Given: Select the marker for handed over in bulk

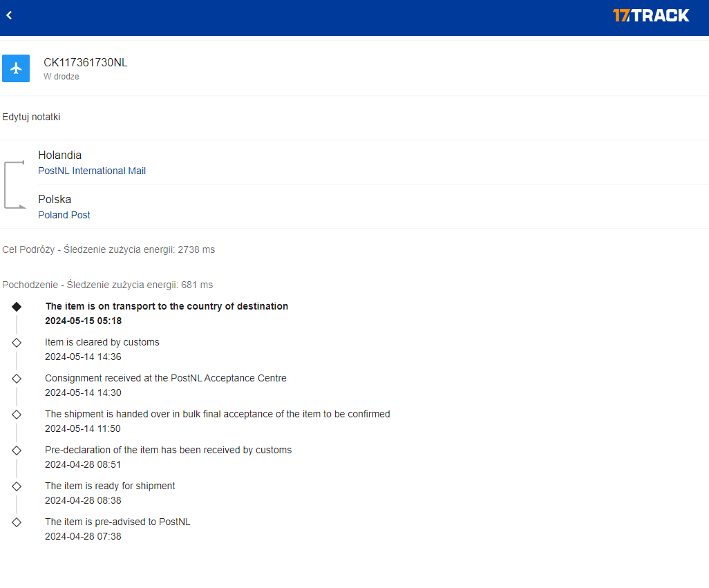Looking at the screenshot, I should (17, 415).
